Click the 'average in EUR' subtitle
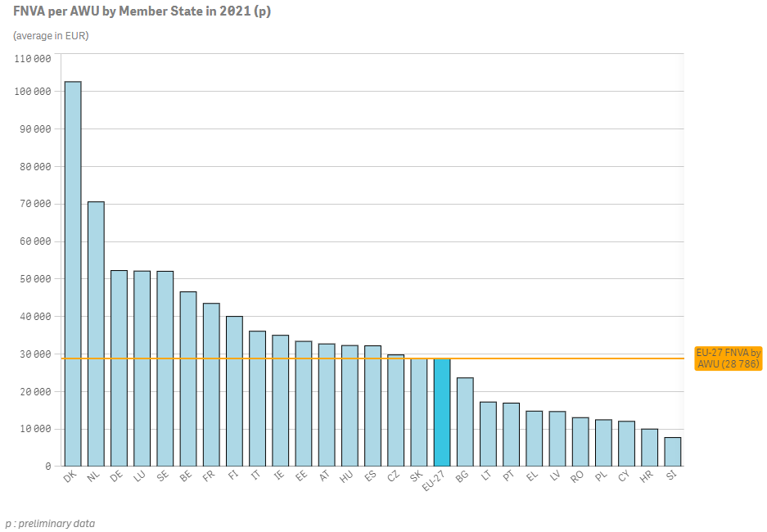 tap(51, 36)
